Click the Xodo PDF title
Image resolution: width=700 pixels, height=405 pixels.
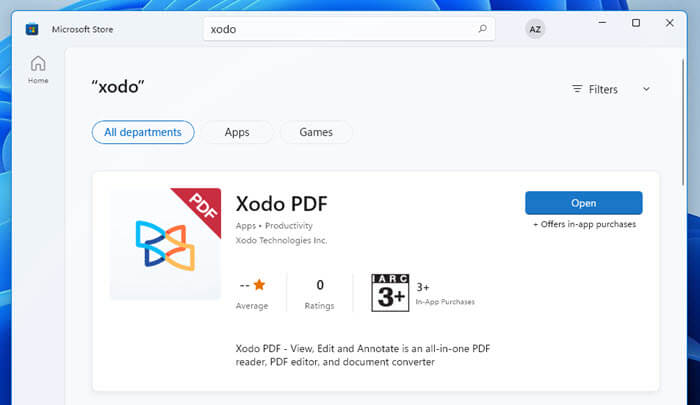pos(282,204)
